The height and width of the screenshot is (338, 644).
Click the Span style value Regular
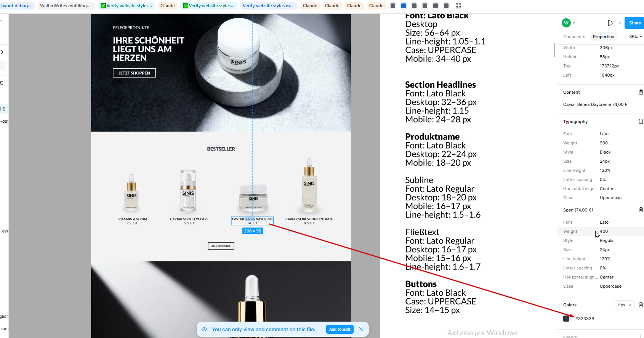coord(607,240)
